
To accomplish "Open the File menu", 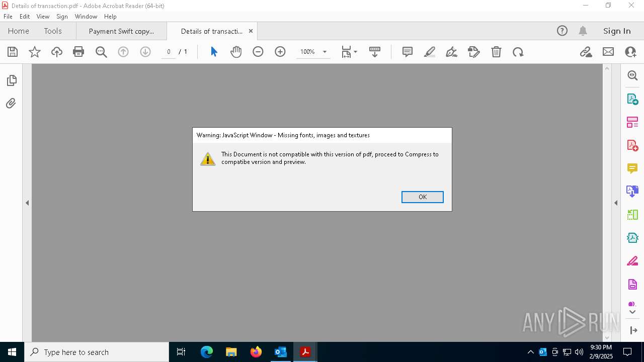I will (x=8, y=17).
